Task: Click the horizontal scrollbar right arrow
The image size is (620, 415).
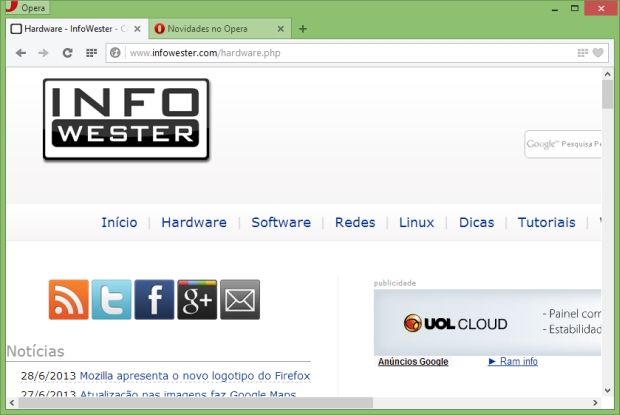Action: coord(595,403)
